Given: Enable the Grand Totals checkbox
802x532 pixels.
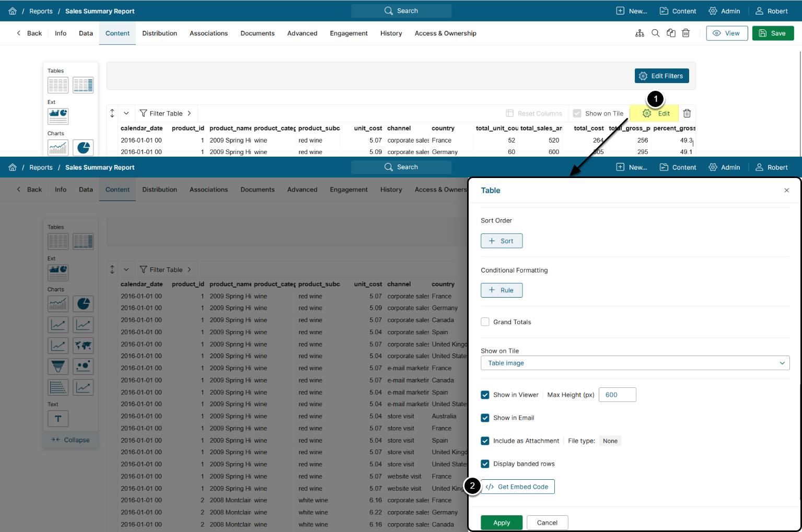Looking at the screenshot, I should tap(485, 322).
